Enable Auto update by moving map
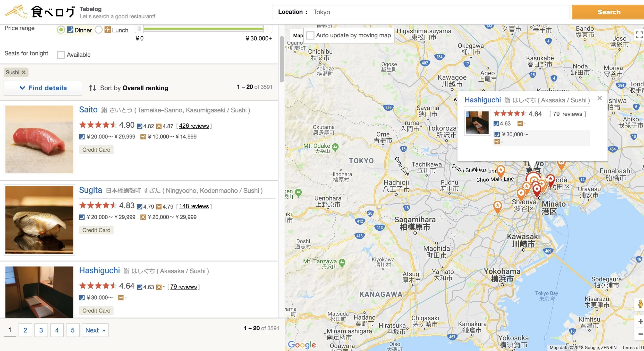 pos(310,35)
